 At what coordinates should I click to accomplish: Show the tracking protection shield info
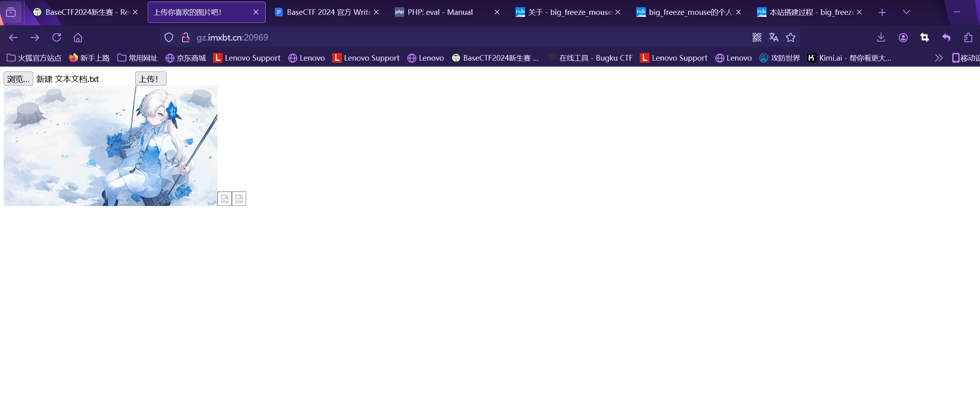point(169,37)
